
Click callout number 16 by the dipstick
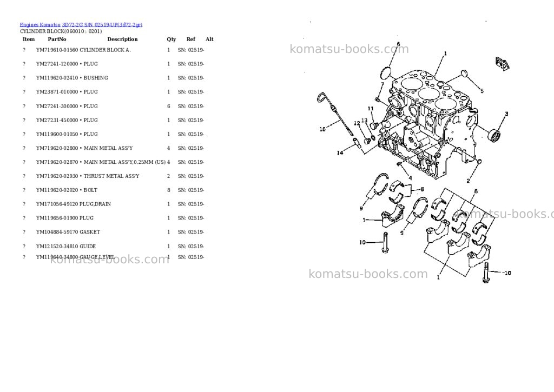tap(322, 129)
